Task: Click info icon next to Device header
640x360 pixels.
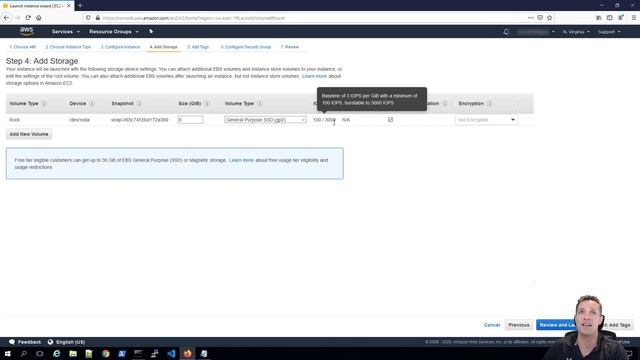Action: coord(92,104)
